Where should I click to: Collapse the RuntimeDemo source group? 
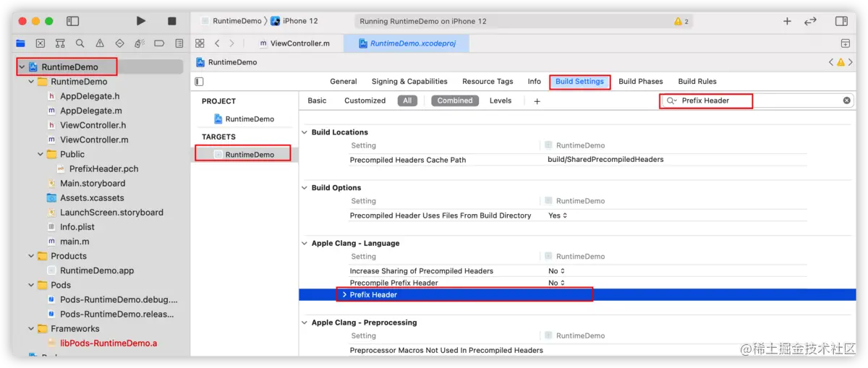pyautogui.click(x=31, y=82)
